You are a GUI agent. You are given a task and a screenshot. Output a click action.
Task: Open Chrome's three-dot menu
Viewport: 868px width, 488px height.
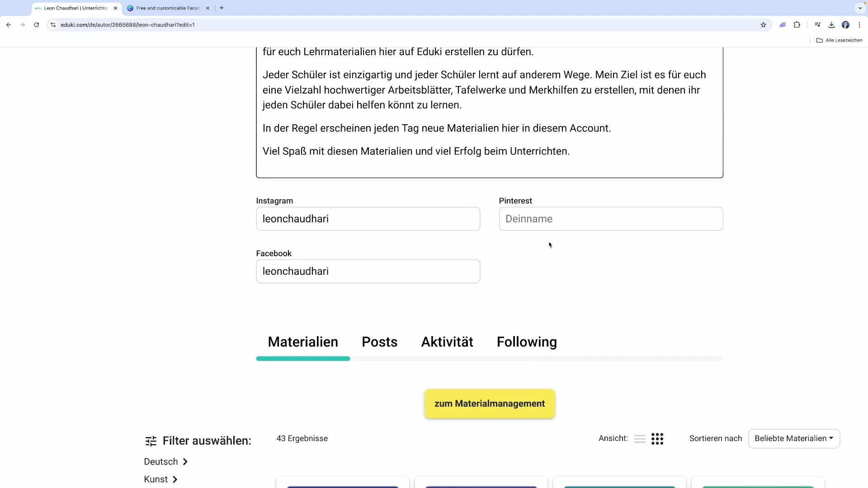860,25
